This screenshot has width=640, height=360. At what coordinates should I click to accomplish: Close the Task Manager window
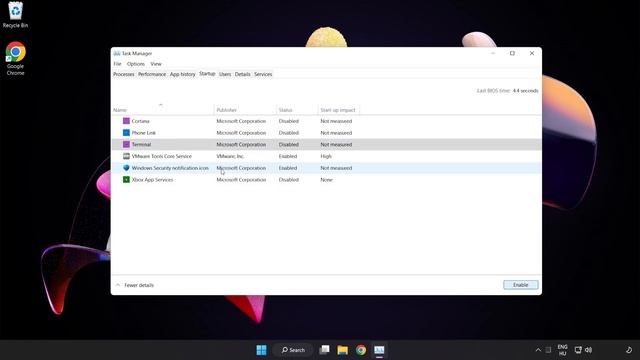pos(532,53)
